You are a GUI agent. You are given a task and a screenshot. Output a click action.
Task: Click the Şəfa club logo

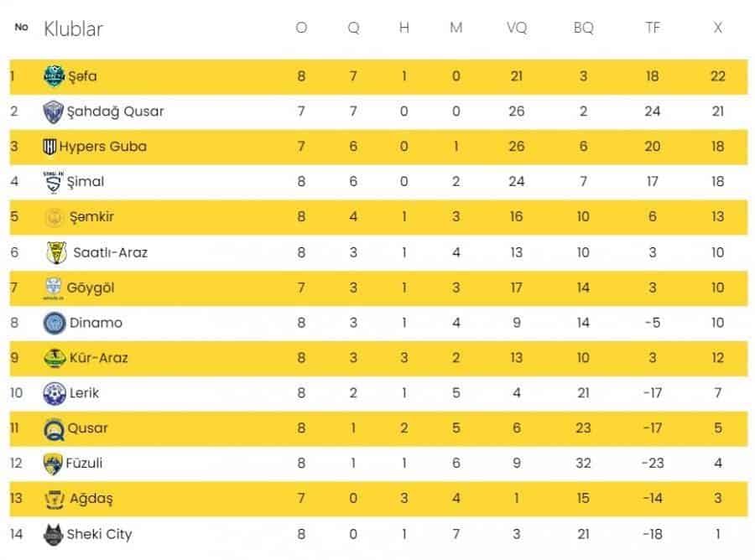click(54, 76)
